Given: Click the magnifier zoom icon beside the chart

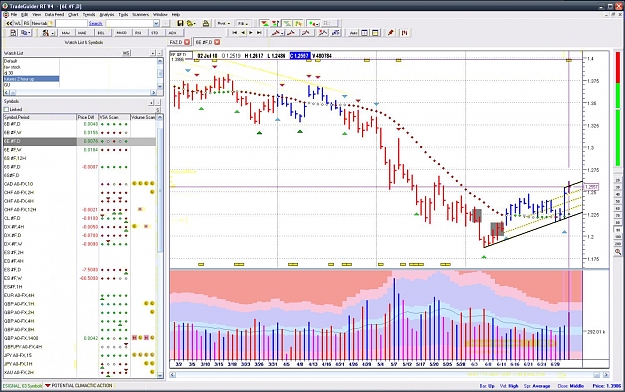Looking at the screenshot, I should pyautogui.click(x=617, y=252).
